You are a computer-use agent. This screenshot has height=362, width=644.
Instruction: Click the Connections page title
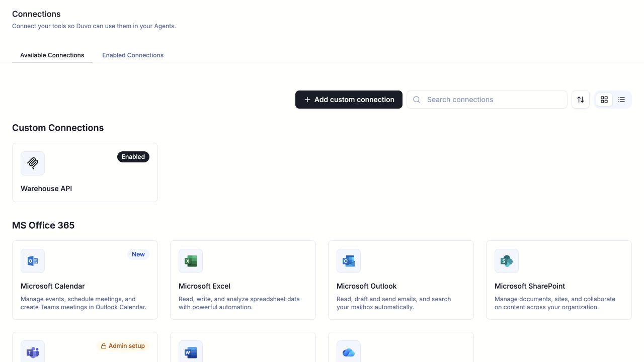[36, 14]
